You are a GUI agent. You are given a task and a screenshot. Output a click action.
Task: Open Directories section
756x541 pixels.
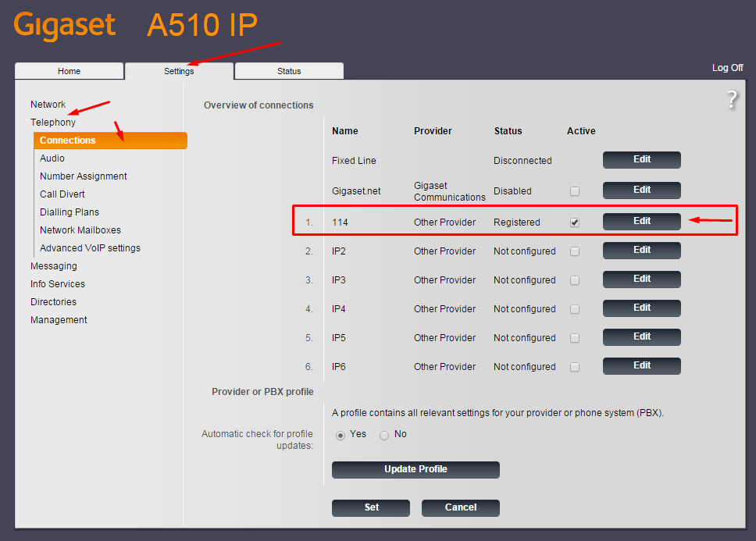coord(54,302)
